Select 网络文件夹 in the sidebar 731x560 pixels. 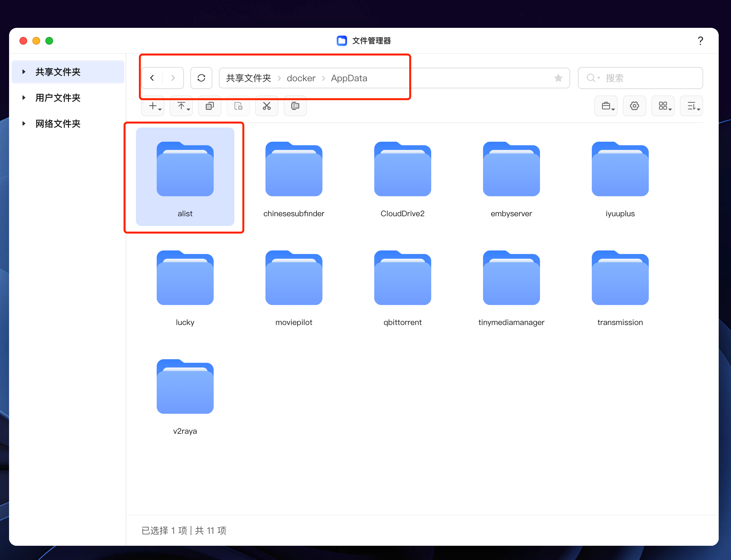(68, 124)
